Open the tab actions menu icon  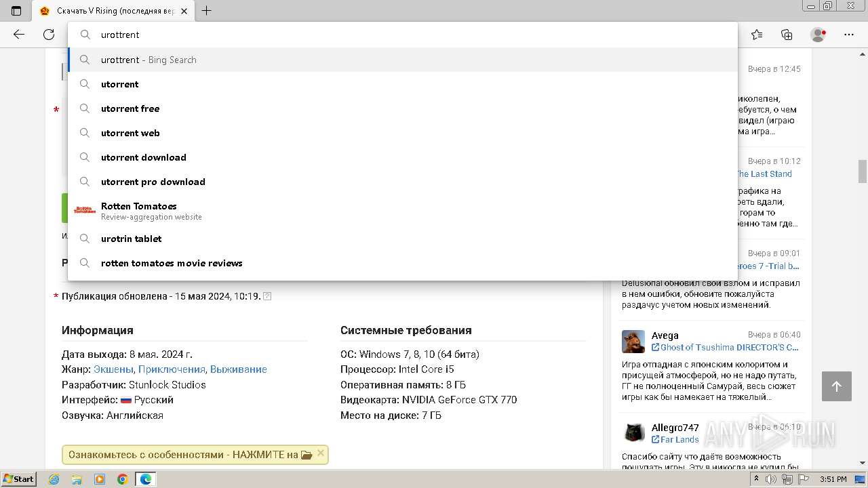(x=16, y=11)
